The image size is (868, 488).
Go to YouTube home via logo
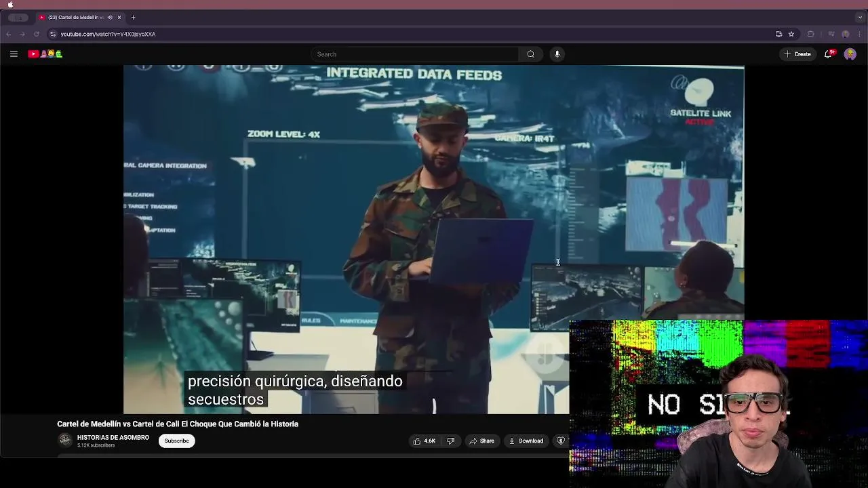point(45,54)
